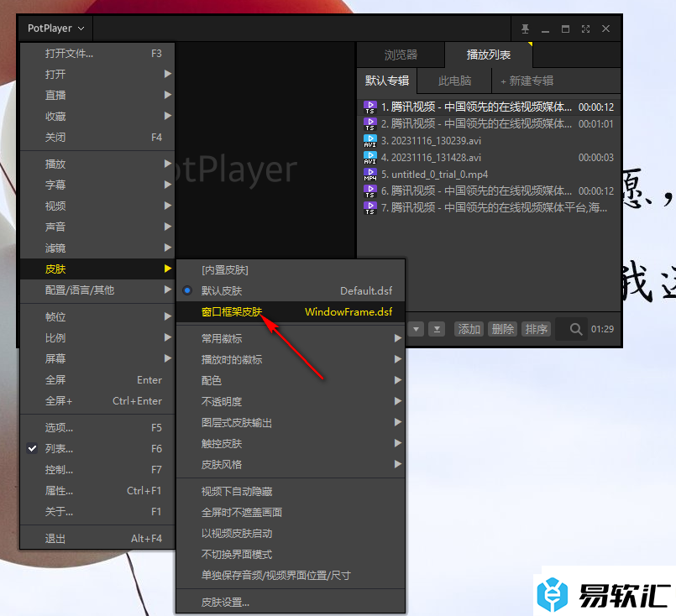Expand the 声音 submenu
This screenshot has height=616, width=676.
(97, 227)
